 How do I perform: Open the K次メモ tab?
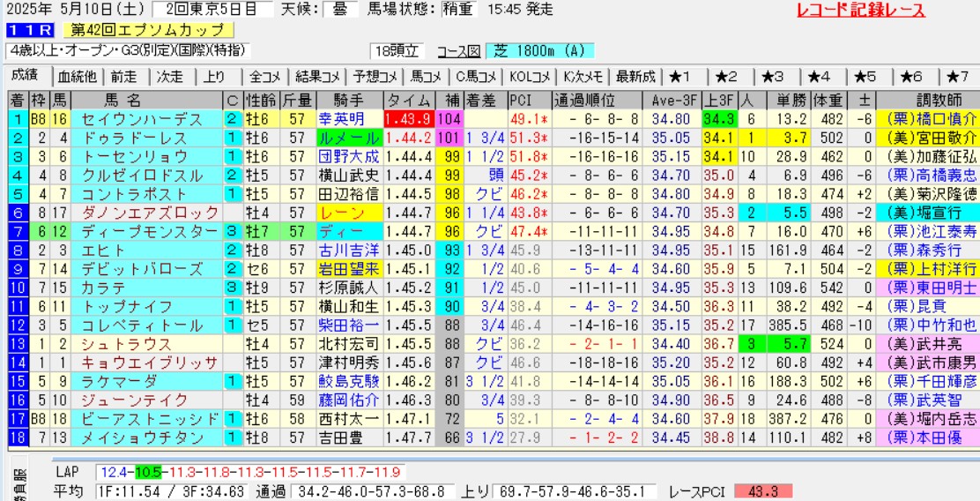tap(583, 77)
